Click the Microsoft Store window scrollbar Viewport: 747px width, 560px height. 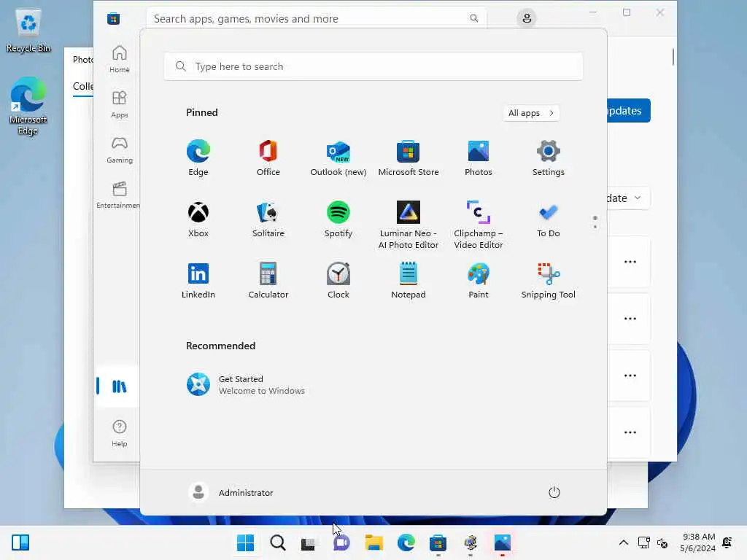tap(673, 57)
